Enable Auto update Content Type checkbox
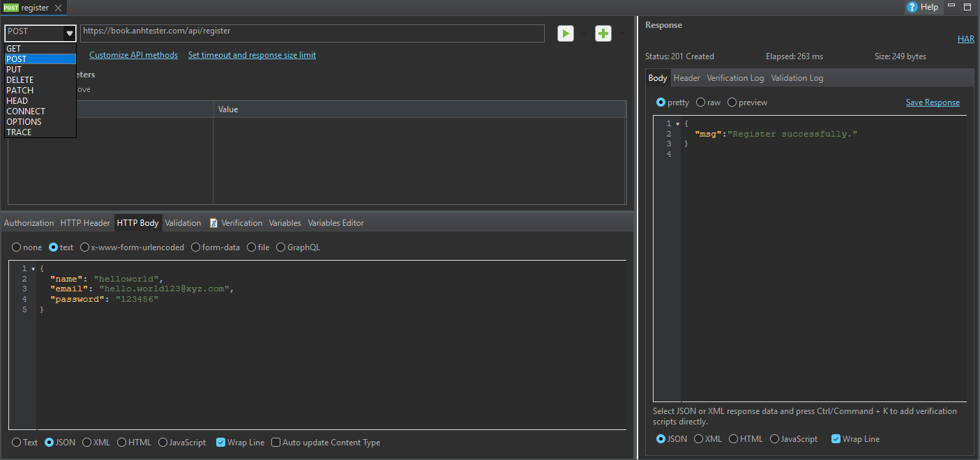 pyautogui.click(x=276, y=443)
